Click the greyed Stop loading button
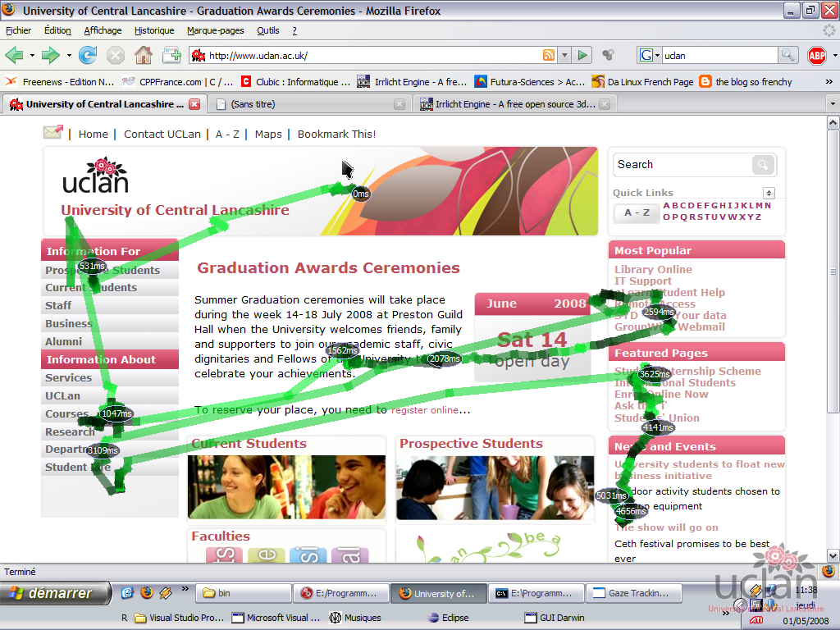840x630 pixels. pyautogui.click(x=115, y=55)
